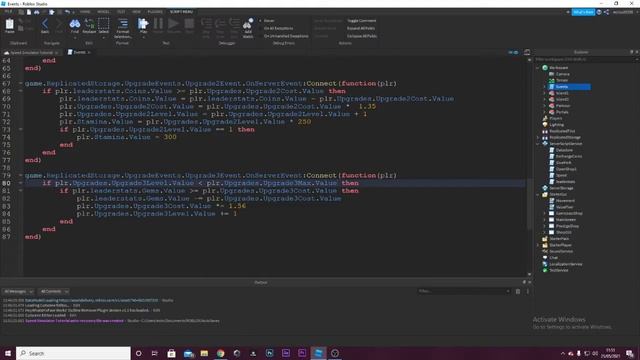This screenshot has height=360, width=640.
Task: Collapse code fold at line 68
Action: click(x=20, y=91)
